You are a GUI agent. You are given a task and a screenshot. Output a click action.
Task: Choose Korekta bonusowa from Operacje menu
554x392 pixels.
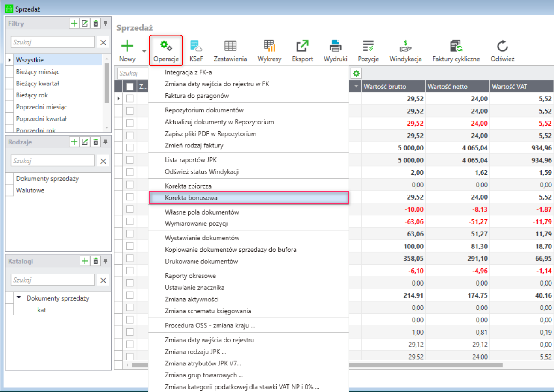[x=249, y=198]
